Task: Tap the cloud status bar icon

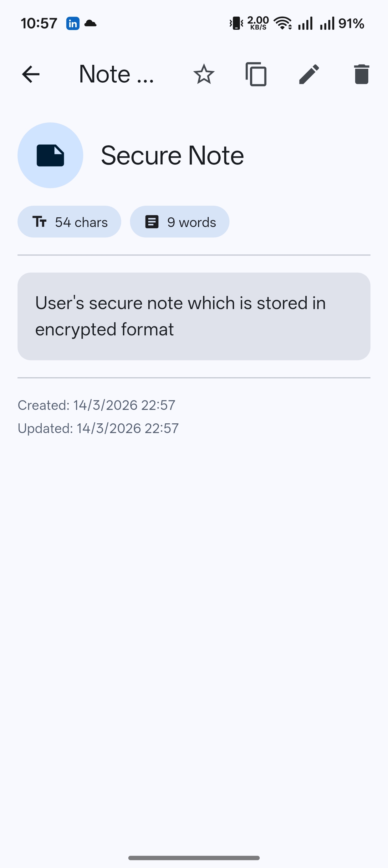Action: [90, 23]
